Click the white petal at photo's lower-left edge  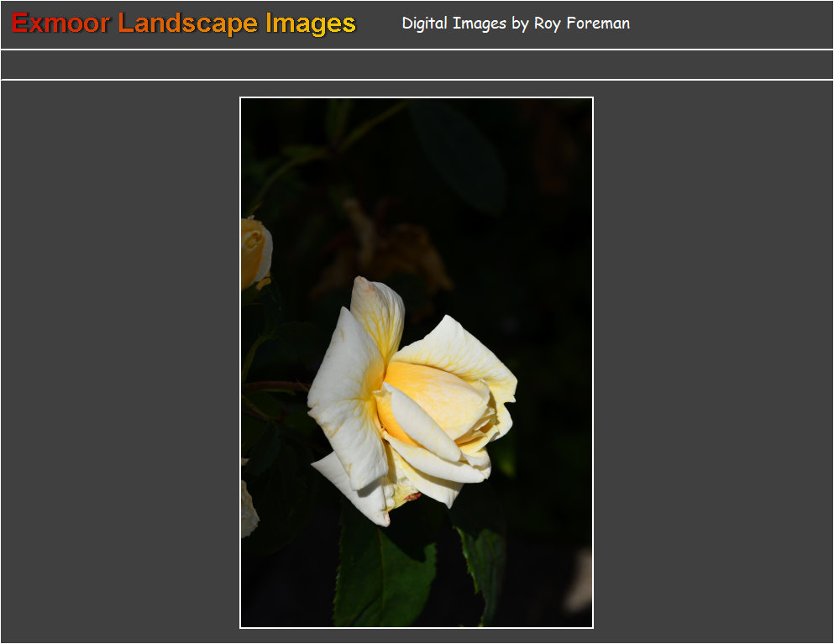[x=249, y=510]
